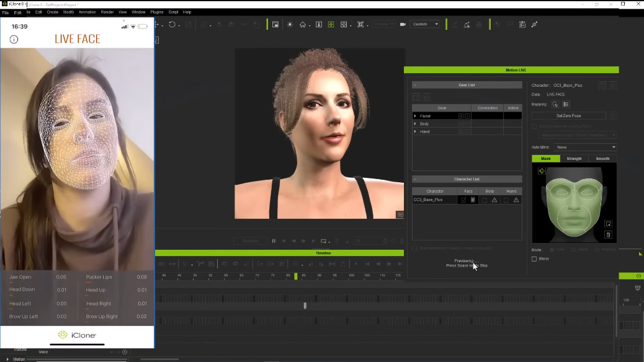
Task: Click the viewport corner options icon
Action: coord(400,214)
